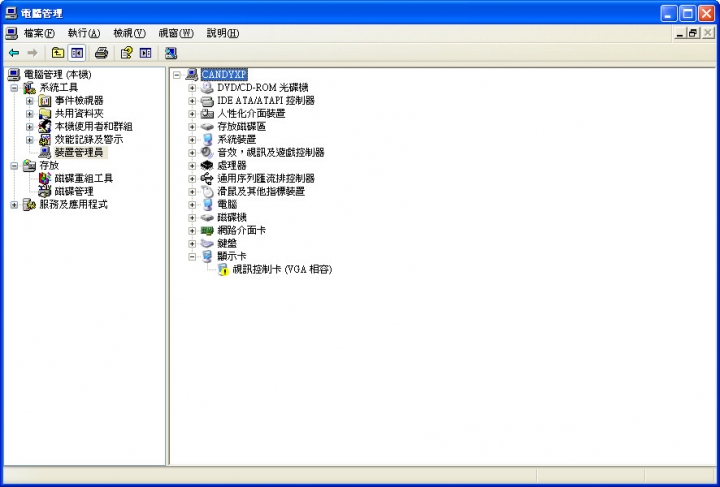Select 磁碟重組工具 label
Screen dimensions: 720x487
[84, 179]
